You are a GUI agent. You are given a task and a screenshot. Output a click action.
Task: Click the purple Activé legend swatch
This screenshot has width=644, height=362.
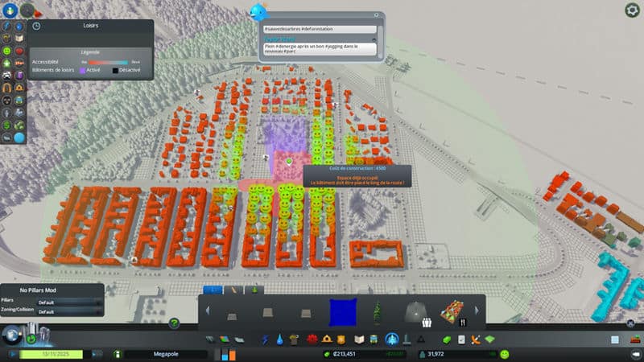click(83, 70)
